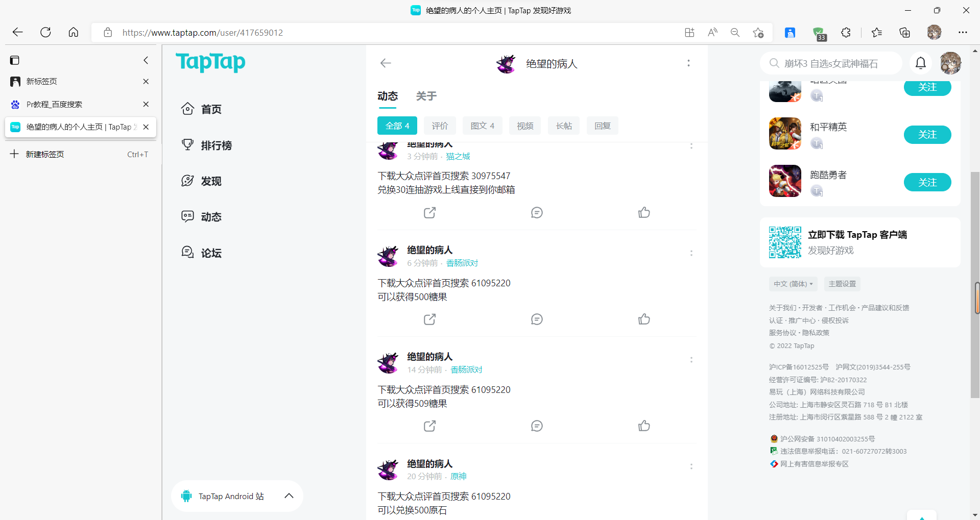Share the 6 minutes ago post
The height and width of the screenshot is (520, 980).
tap(429, 319)
